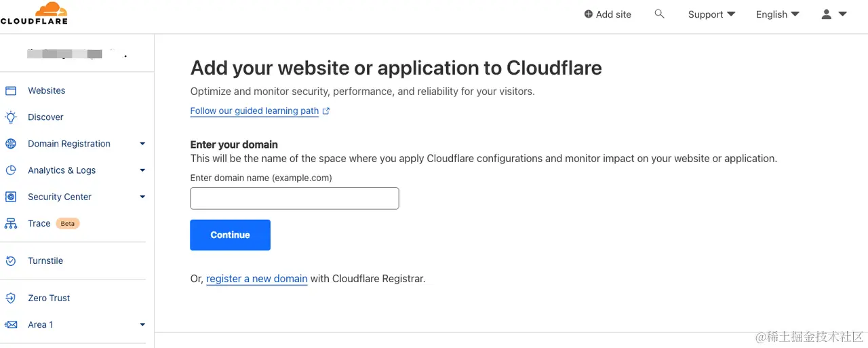
Task: Click the Turnstile icon in sidebar
Action: point(11,261)
